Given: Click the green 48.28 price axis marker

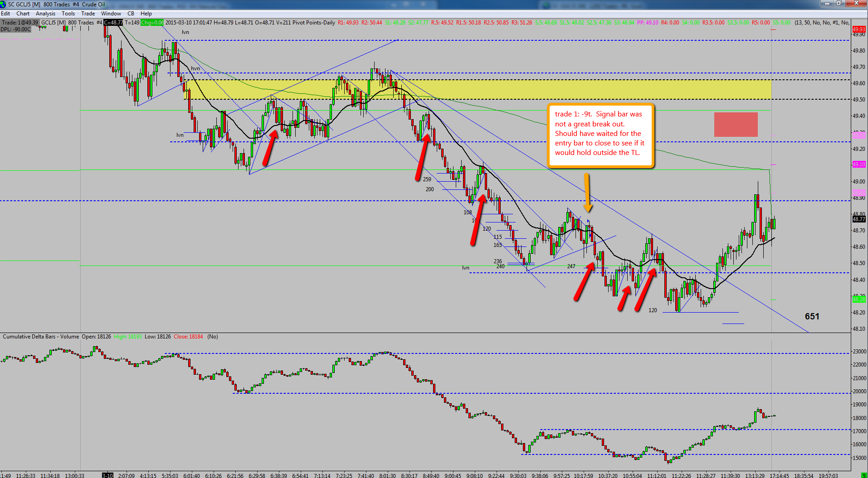Looking at the screenshot, I should pyautogui.click(x=859, y=299).
